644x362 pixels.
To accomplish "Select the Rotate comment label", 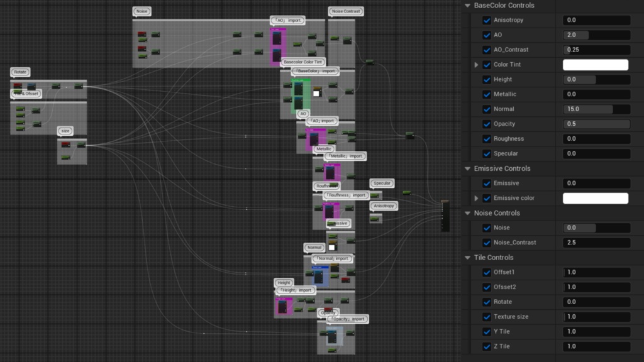I will pyautogui.click(x=20, y=72).
